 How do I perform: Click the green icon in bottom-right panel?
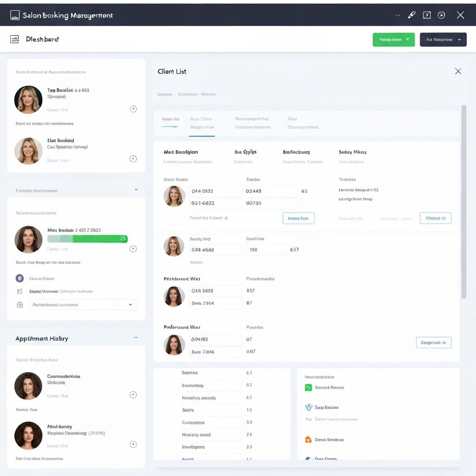click(x=308, y=387)
